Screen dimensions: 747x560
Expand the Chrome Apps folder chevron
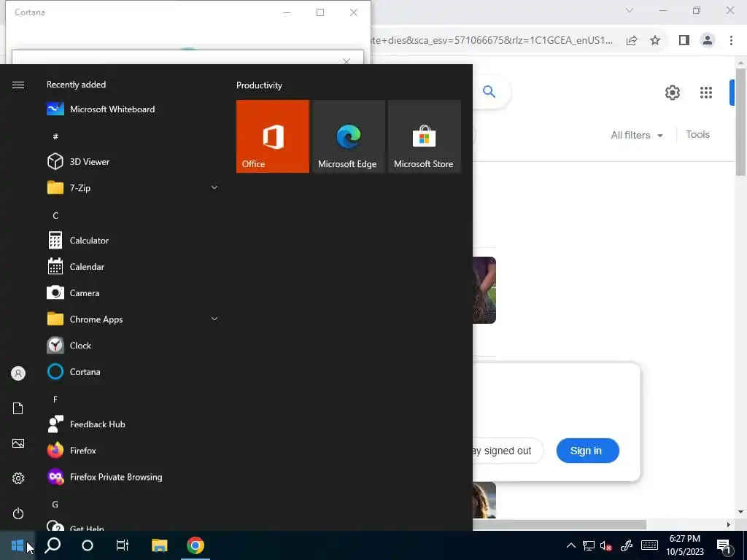pyautogui.click(x=214, y=319)
